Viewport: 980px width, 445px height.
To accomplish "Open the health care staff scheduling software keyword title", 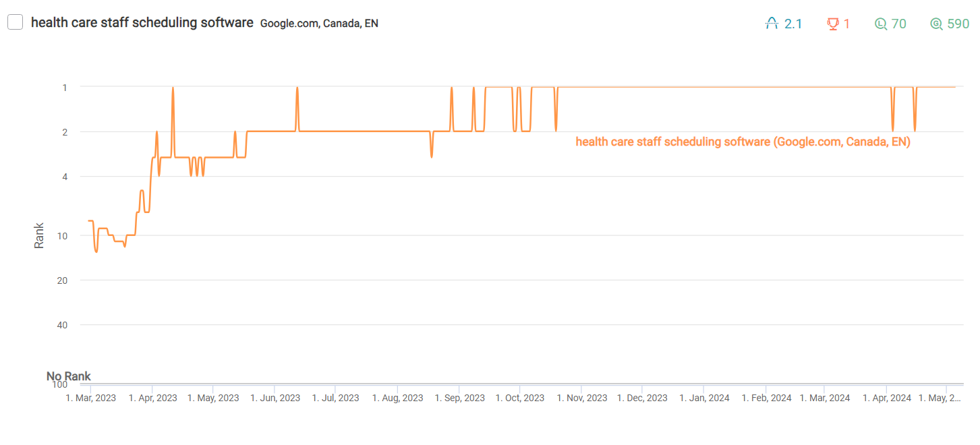I will click(142, 22).
